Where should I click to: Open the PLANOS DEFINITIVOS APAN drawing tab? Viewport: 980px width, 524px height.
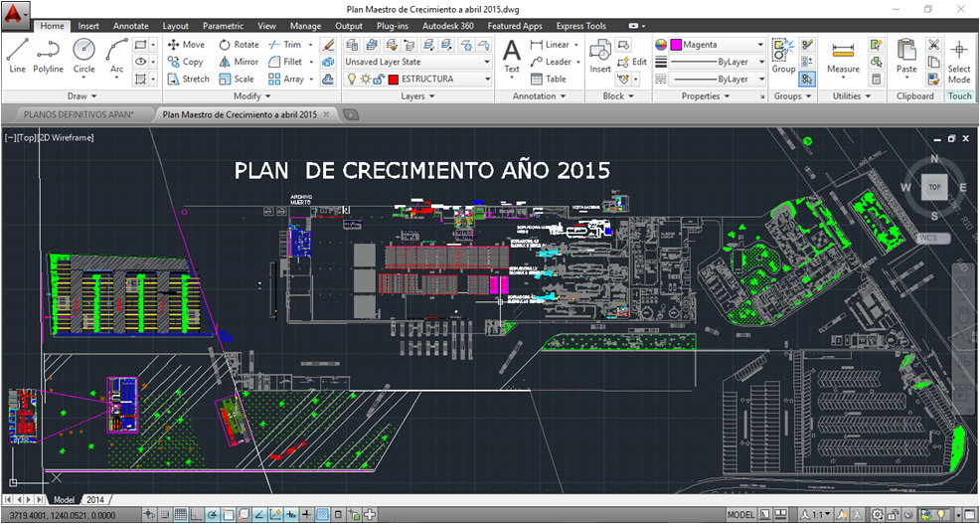pyautogui.click(x=77, y=114)
